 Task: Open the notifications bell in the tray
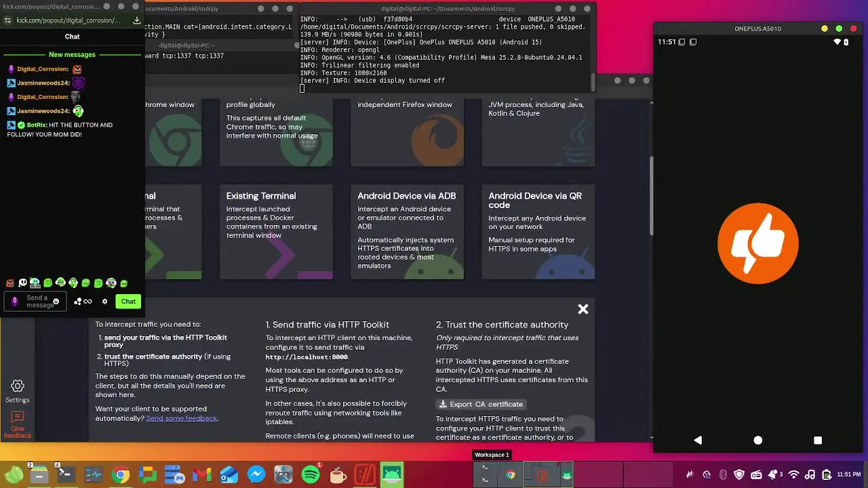point(773,475)
